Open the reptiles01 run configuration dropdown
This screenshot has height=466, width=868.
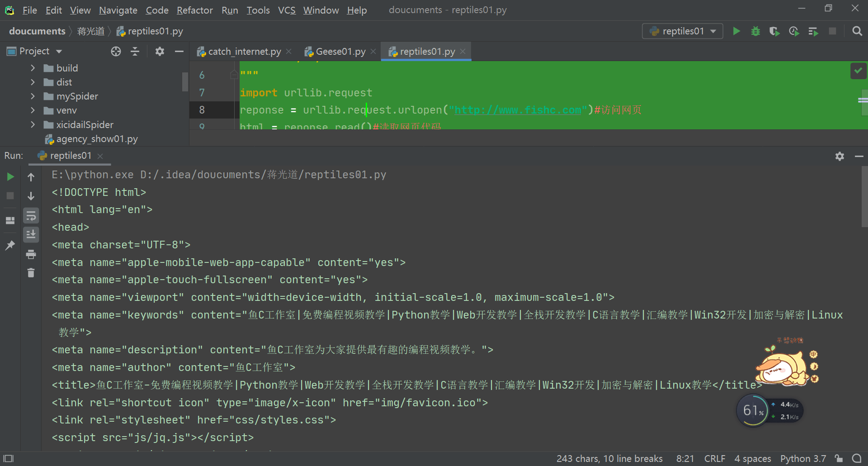[x=683, y=31]
